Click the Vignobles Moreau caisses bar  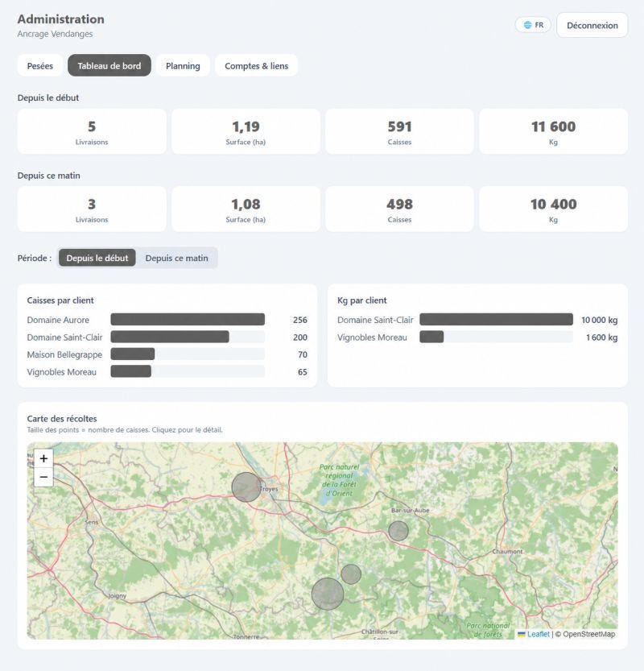click(x=131, y=372)
